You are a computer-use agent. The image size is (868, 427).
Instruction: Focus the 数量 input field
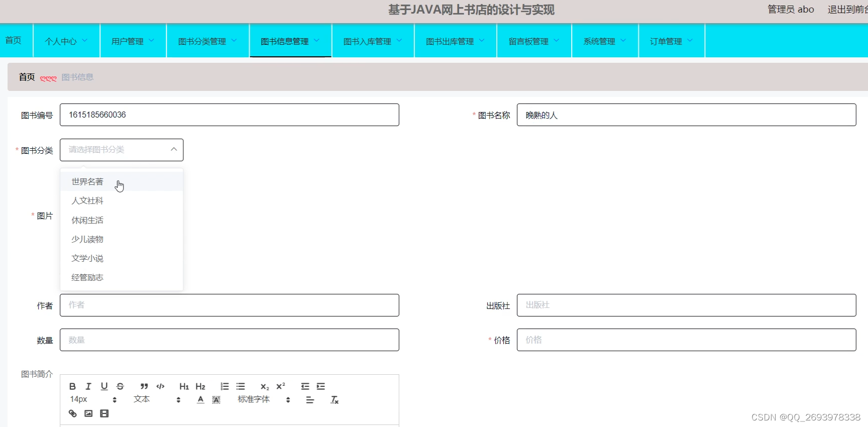tap(230, 340)
